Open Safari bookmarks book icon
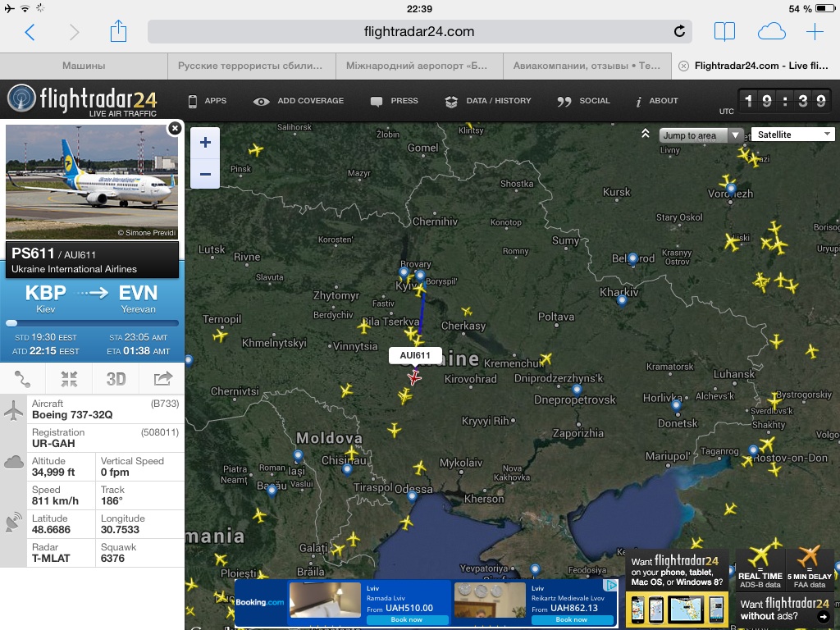 (724, 32)
